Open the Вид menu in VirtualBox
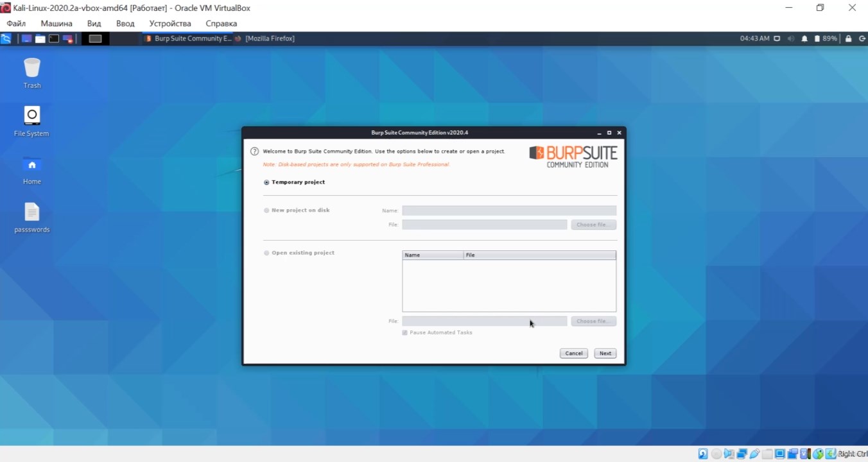The height and width of the screenshot is (462, 868). click(94, 24)
